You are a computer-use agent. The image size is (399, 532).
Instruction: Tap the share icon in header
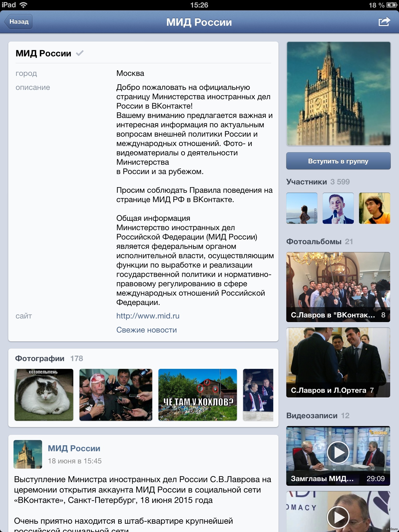click(384, 22)
